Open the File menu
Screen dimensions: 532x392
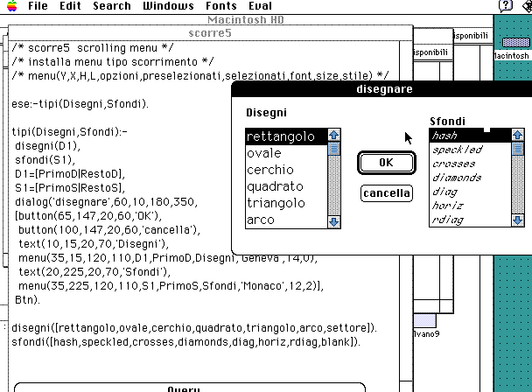[38, 6]
